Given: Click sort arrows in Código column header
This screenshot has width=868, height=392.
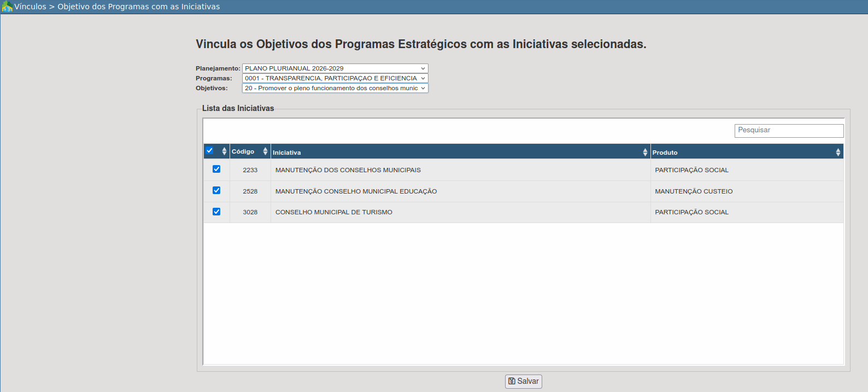Looking at the screenshot, I should tap(265, 151).
